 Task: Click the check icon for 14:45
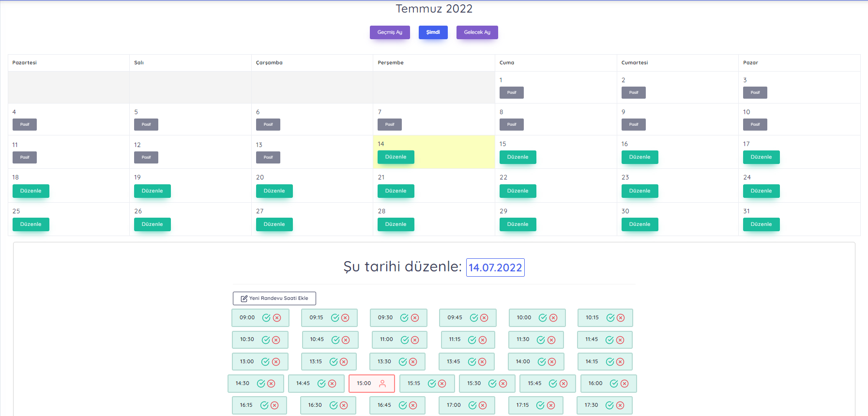(321, 384)
